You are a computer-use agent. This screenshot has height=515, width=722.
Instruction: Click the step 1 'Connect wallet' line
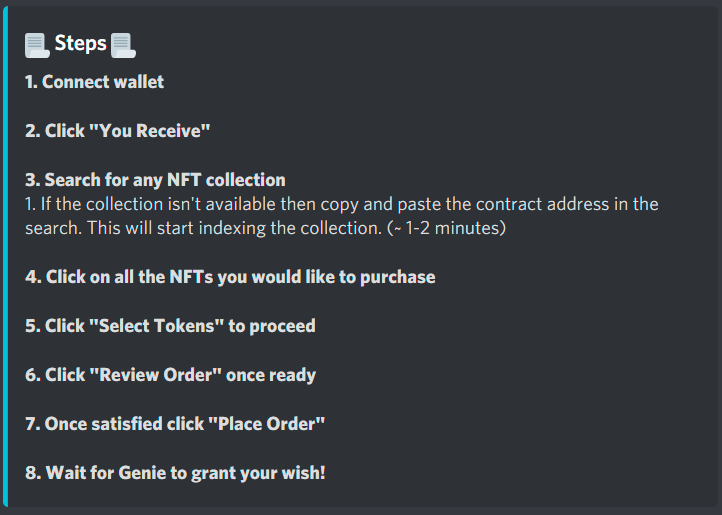(x=95, y=82)
